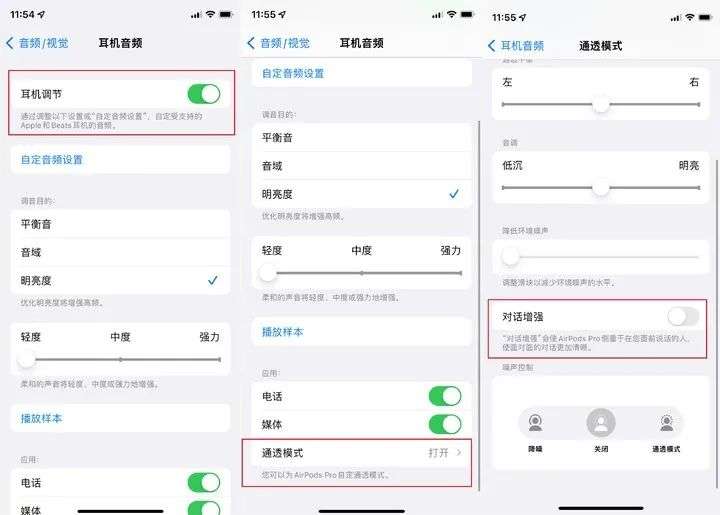Tap the battery icon on the right screen
Screen dimensions: 720x515
(705, 17)
